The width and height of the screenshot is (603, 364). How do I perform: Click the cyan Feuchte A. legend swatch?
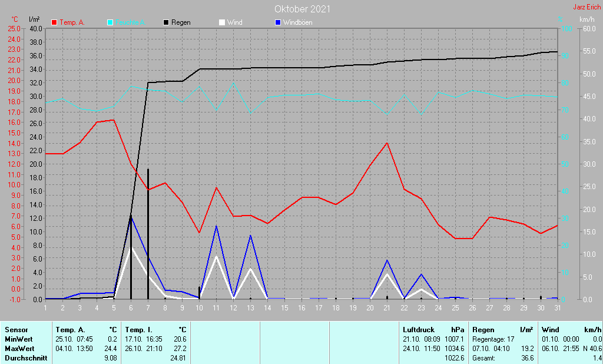[110, 22]
